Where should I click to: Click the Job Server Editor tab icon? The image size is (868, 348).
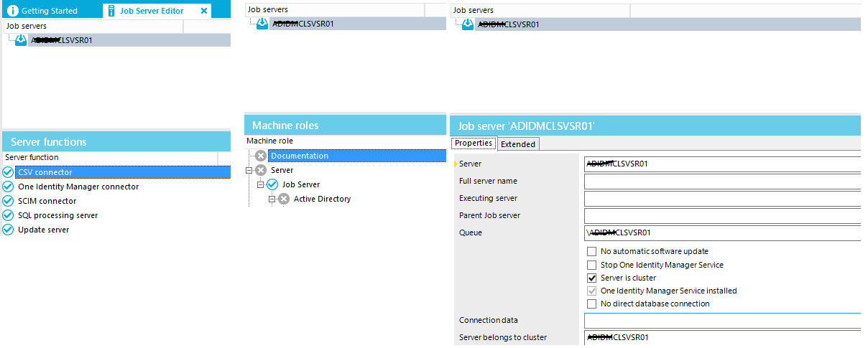click(x=111, y=11)
